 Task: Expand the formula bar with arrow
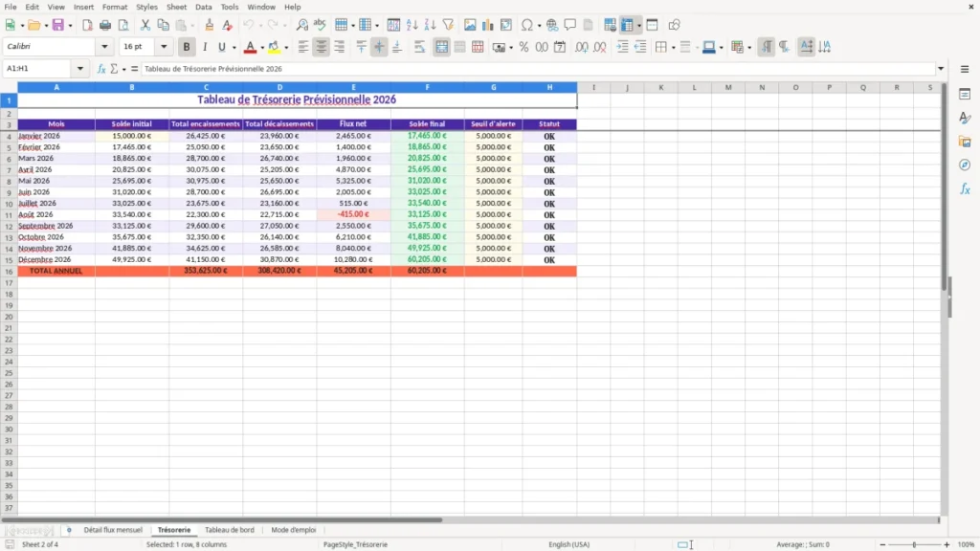pyautogui.click(x=941, y=69)
